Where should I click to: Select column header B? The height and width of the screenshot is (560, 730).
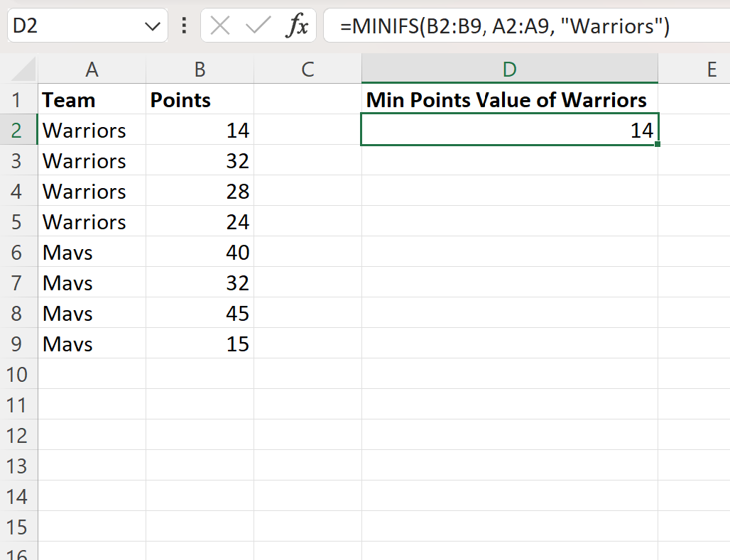200,69
